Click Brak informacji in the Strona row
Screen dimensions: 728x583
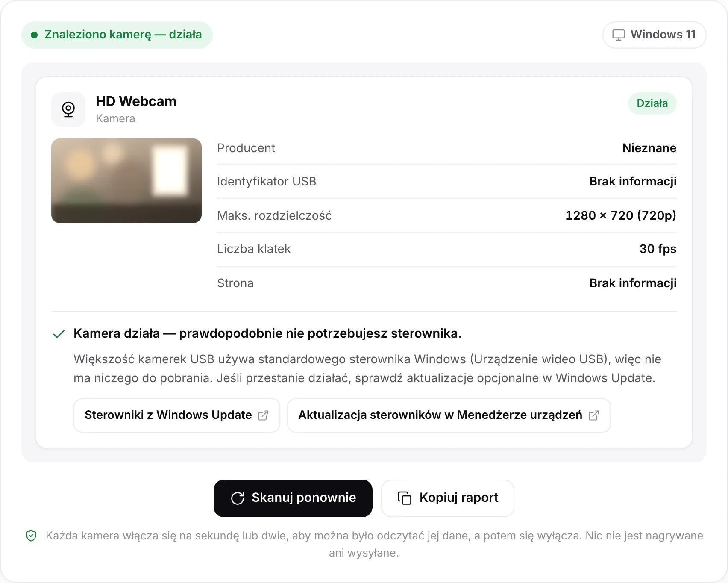[633, 283]
